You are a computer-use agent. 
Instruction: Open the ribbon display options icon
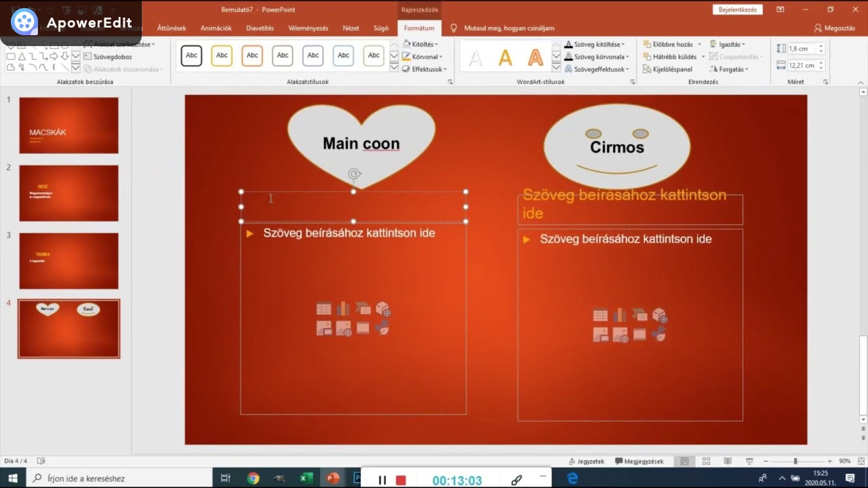point(781,9)
